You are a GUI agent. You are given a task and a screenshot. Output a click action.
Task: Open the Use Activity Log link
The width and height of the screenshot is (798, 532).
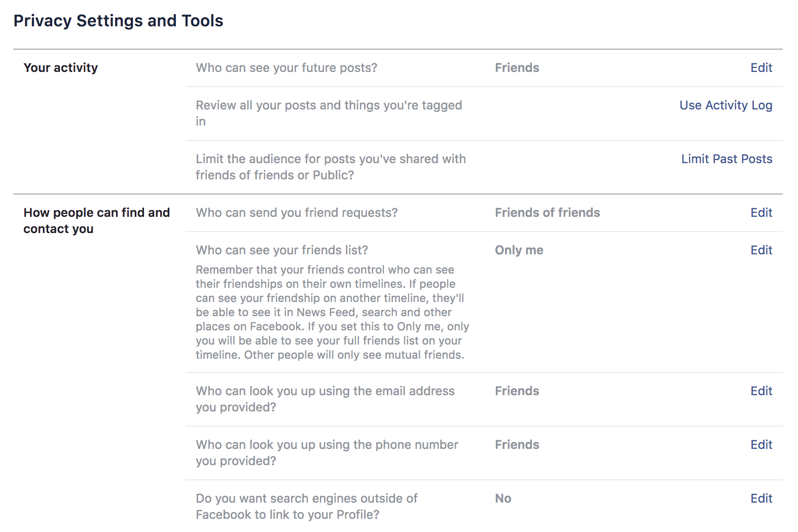coord(726,105)
